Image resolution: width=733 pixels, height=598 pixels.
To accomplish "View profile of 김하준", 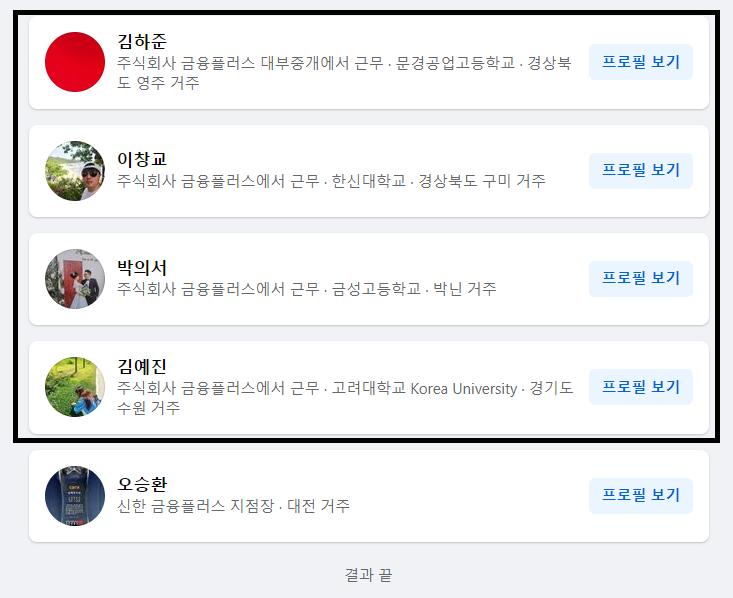I will coord(640,62).
